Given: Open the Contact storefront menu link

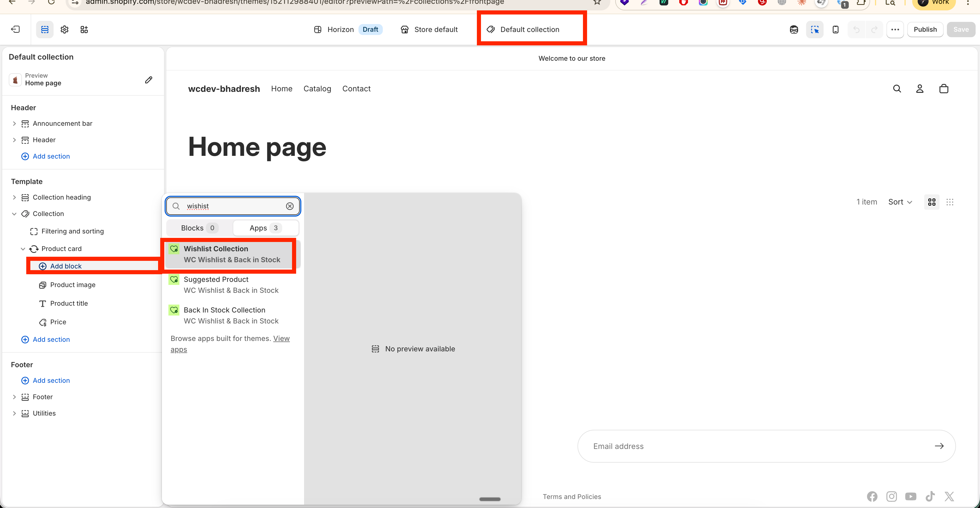Looking at the screenshot, I should point(356,89).
